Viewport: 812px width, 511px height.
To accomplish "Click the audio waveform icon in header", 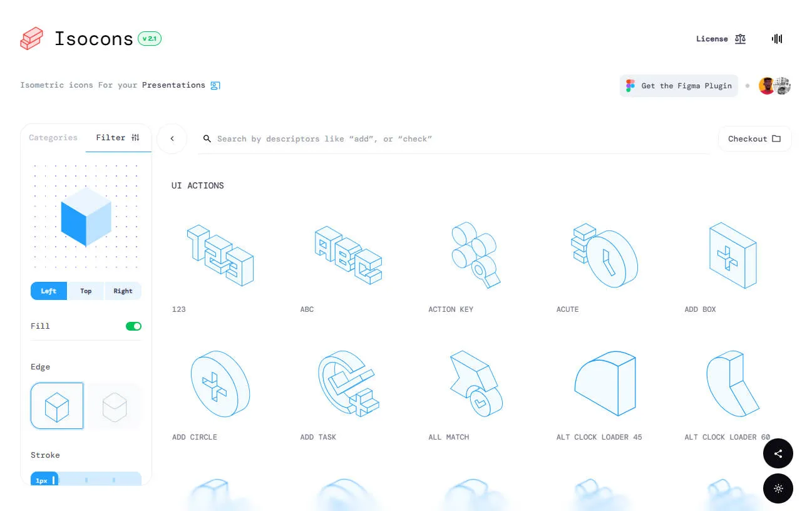I will pyautogui.click(x=777, y=39).
